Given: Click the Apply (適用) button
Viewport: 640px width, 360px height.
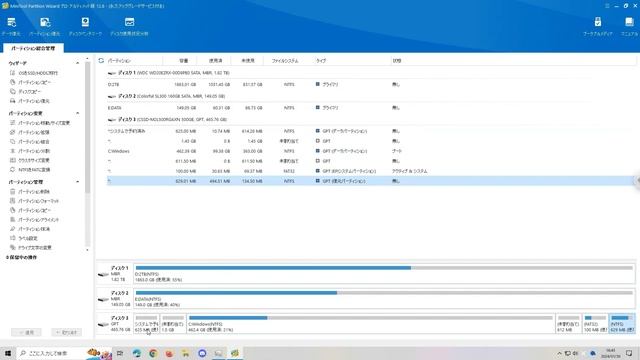Looking at the screenshot, I should pos(27,332).
